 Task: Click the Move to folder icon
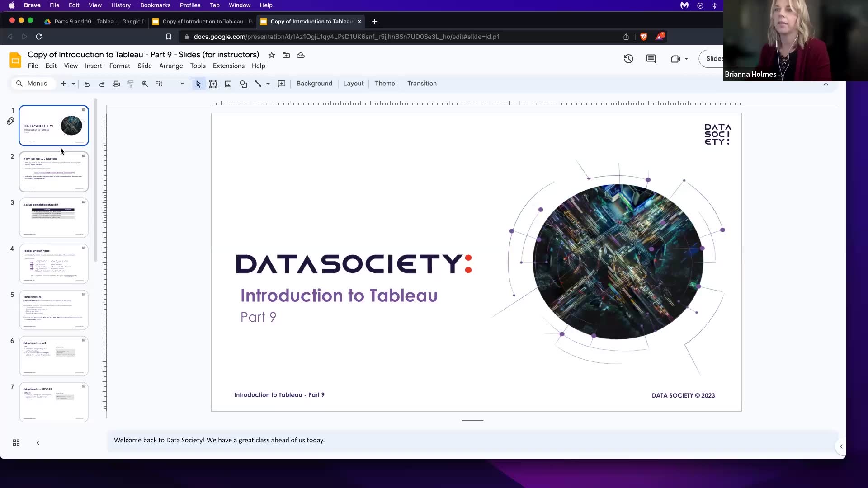286,55
